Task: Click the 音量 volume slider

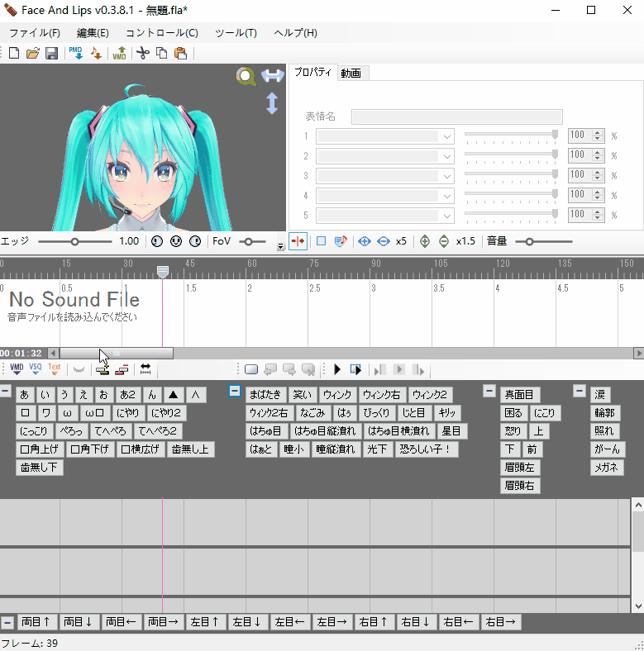Action: point(543,241)
